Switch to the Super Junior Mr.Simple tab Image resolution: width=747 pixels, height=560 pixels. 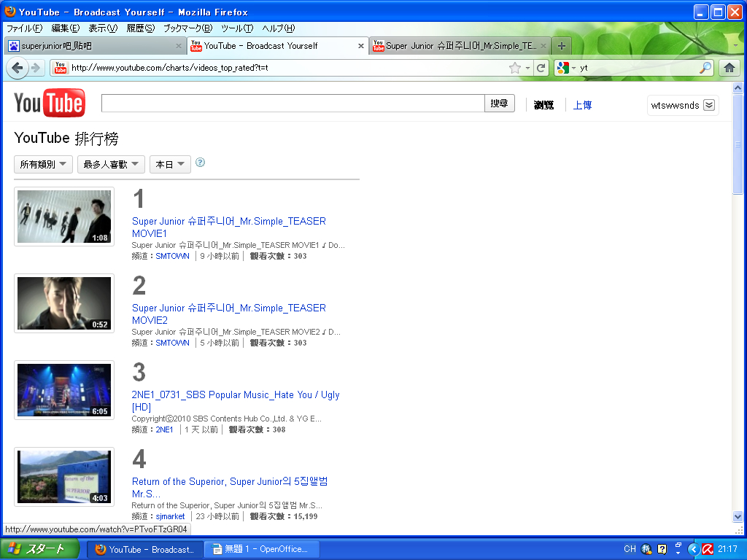pyautogui.click(x=460, y=46)
